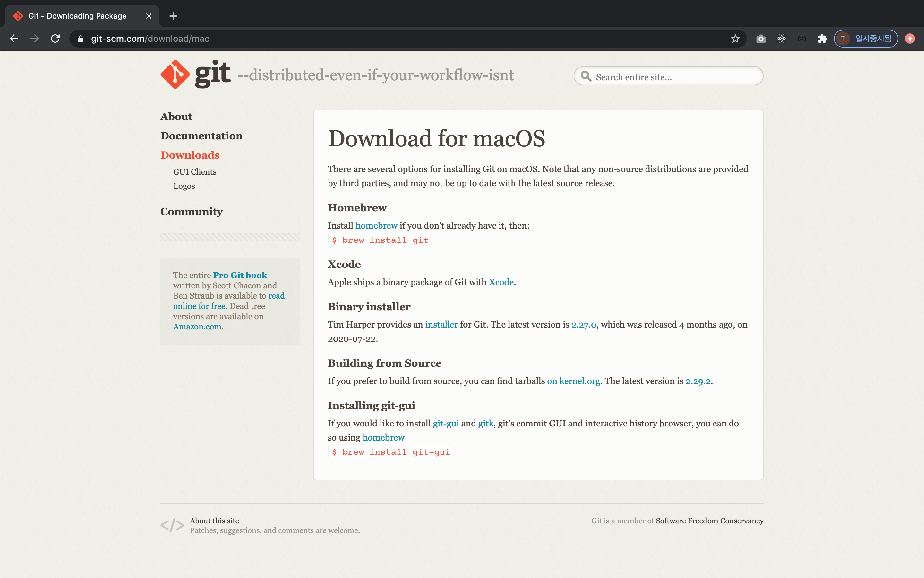Click the magnifier icon in search box
924x578 pixels.
pos(586,76)
